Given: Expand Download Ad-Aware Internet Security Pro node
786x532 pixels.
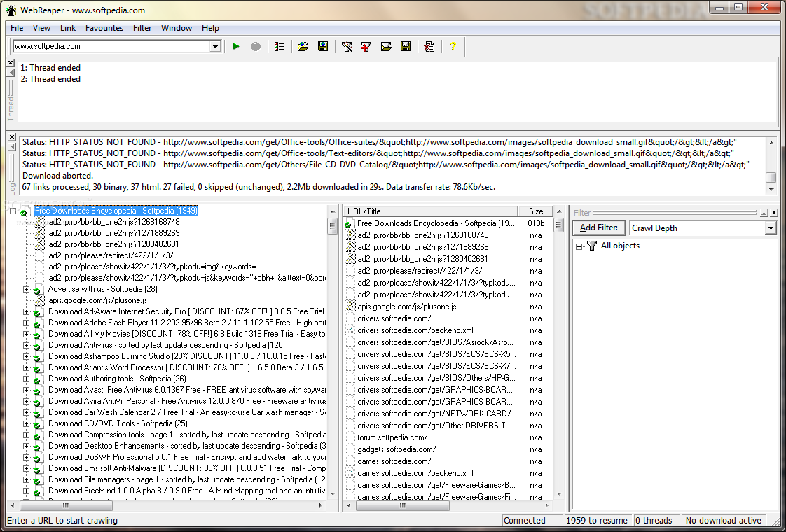Looking at the screenshot, I should [x=26, y=311].
